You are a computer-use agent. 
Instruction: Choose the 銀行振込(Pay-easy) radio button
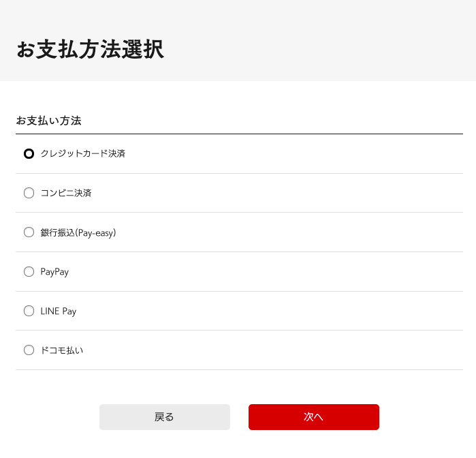(29, 232)
